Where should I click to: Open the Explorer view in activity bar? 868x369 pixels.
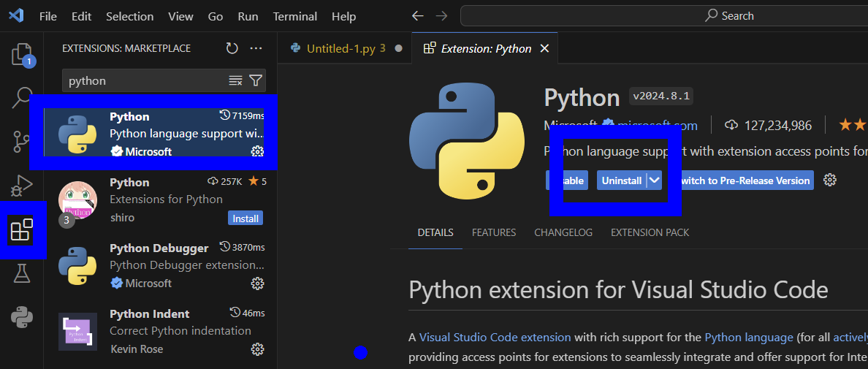[x=22, y=55]
